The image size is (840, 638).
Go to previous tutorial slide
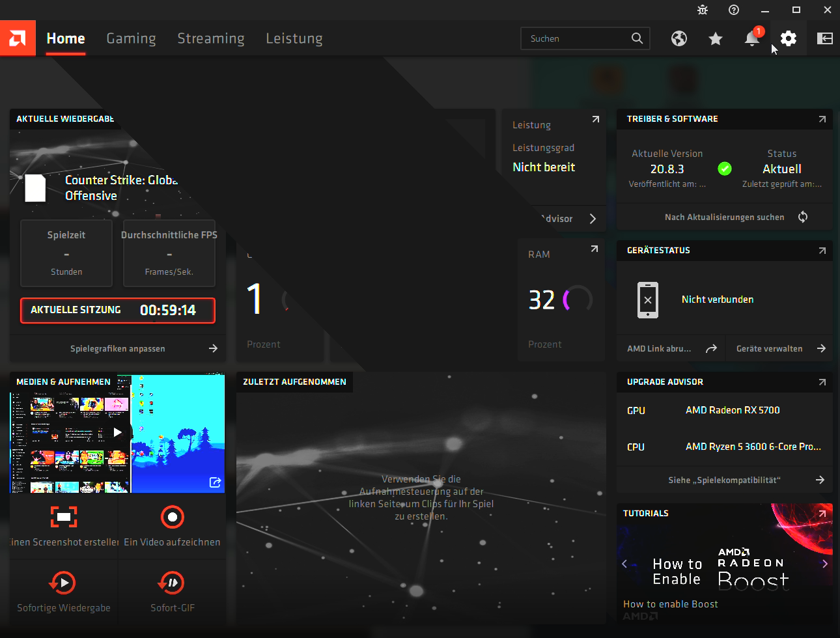624,564
